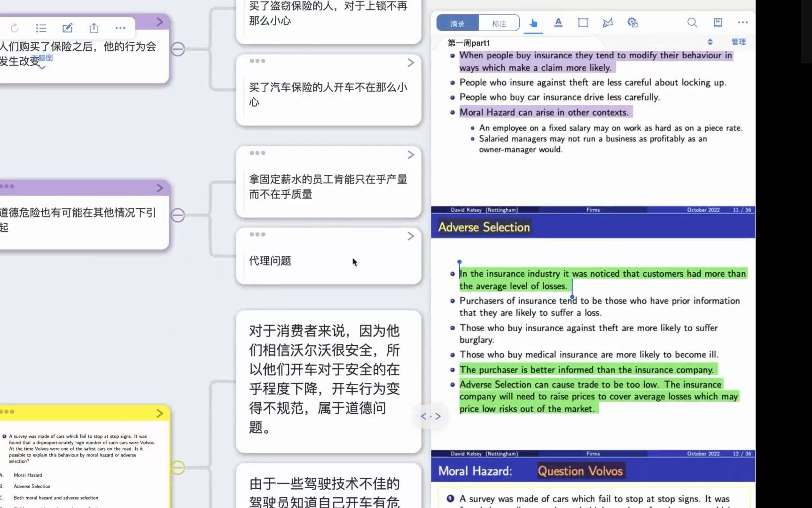
Task: Click the bottom selection handle after 'losses.'
Action: click(572, 297)
